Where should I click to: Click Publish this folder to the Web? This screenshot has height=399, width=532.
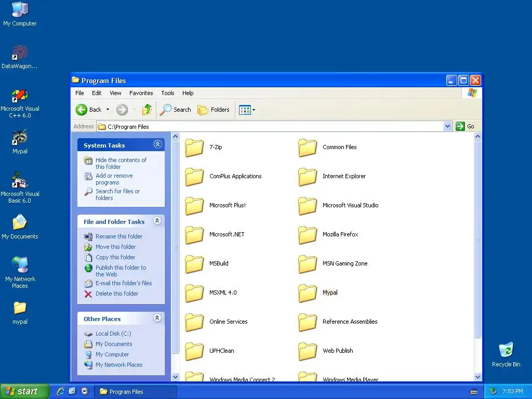pos(115,271)
